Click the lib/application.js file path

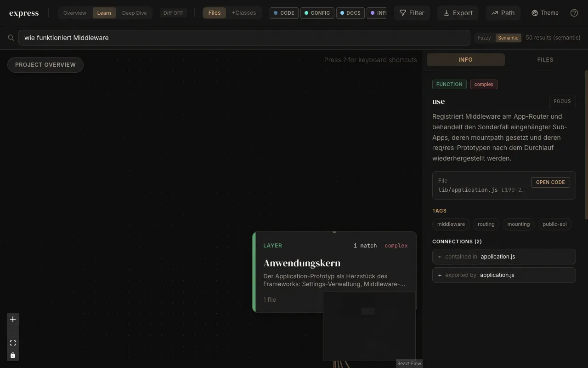pos(468,190)
